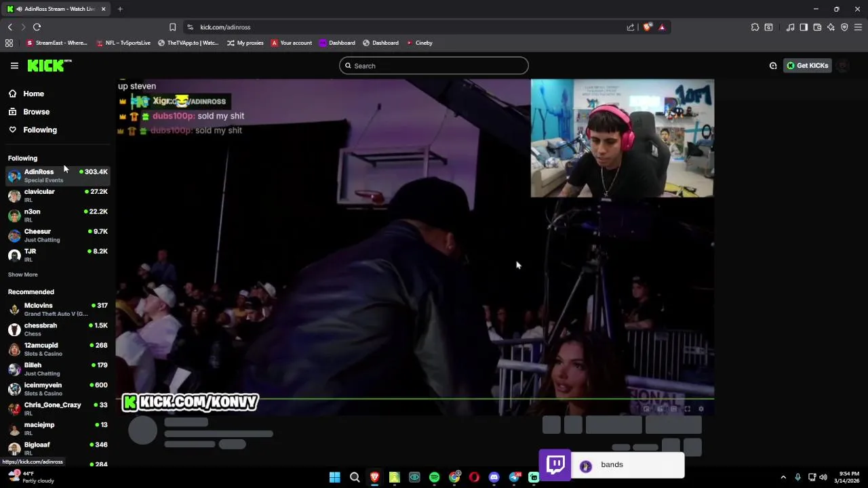Click the share page icon

pos(631,27)
